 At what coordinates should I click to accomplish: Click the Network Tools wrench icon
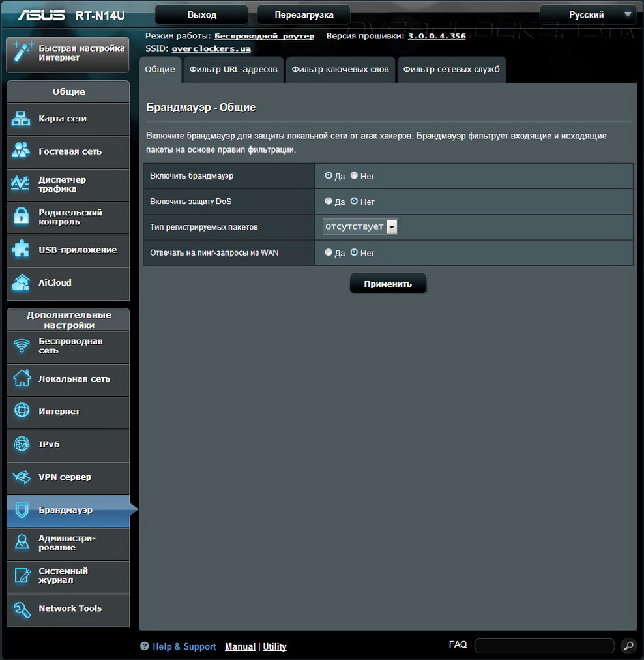coord(22,608)
